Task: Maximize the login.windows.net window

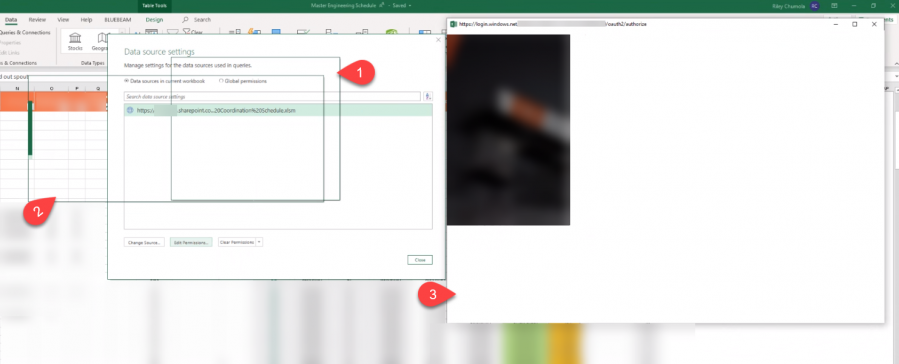Action: [x=854, y=24]
